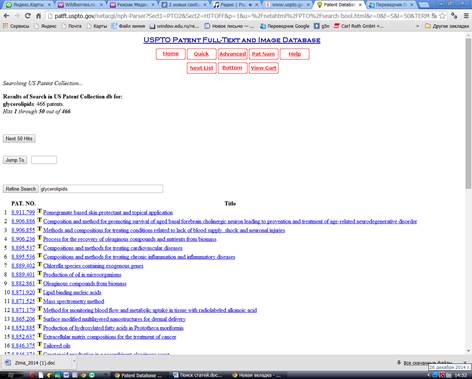
Task: Click the T icon beside Mass spectrometry method
Action: point(40,300)
